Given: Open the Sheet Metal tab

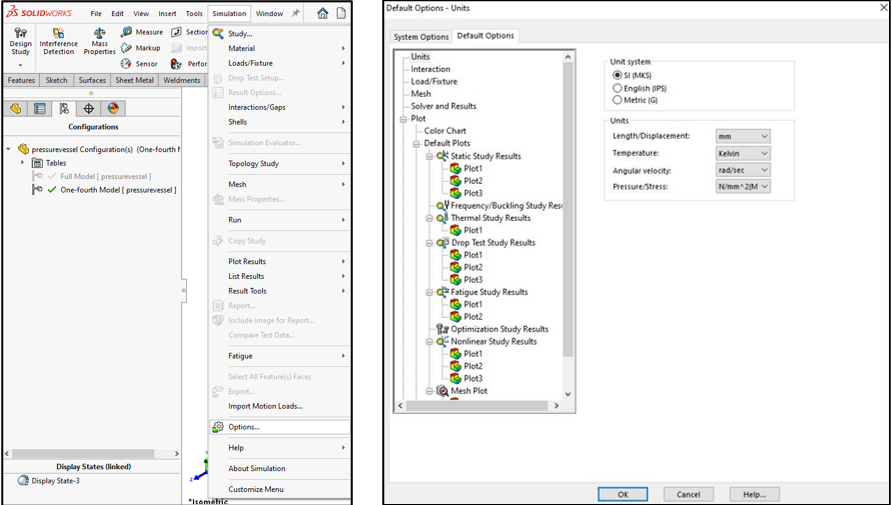Looking at the screenshot, I should (134, 80).
